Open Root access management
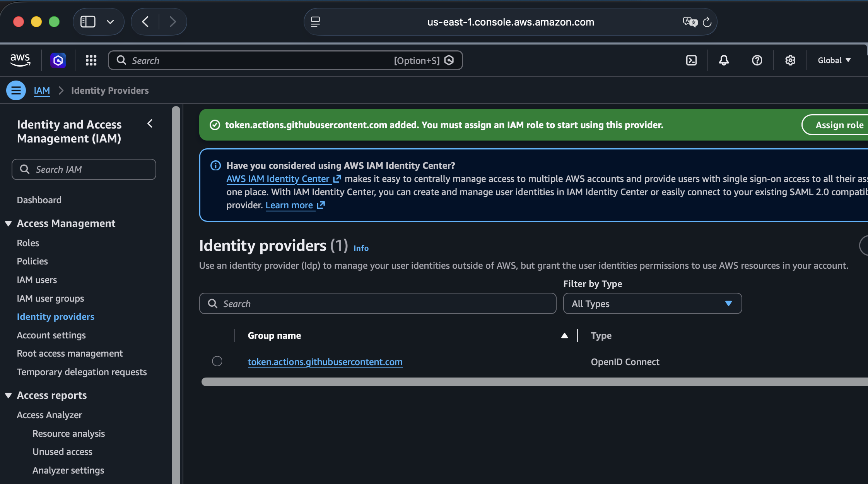Viewport: 868px width, 484px height. (70, 354)
